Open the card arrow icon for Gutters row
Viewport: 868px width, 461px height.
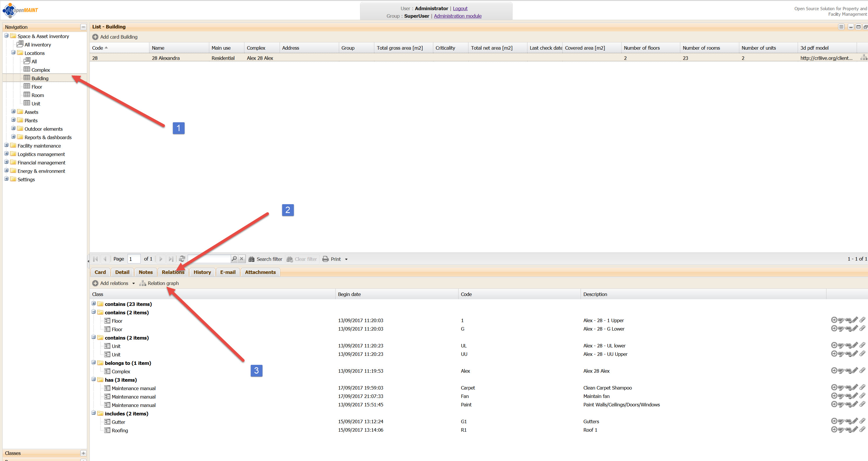point(834,421)
